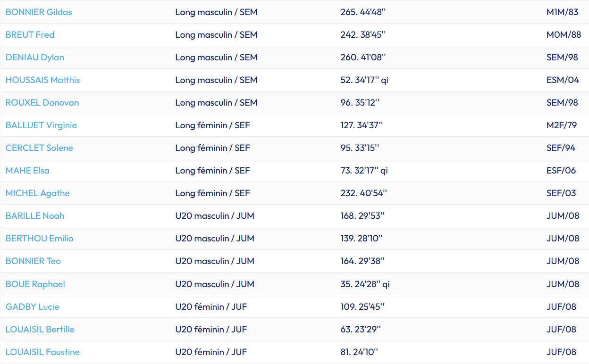
Task: Click BALLUET Virginie name link
Action: [41, 125]
